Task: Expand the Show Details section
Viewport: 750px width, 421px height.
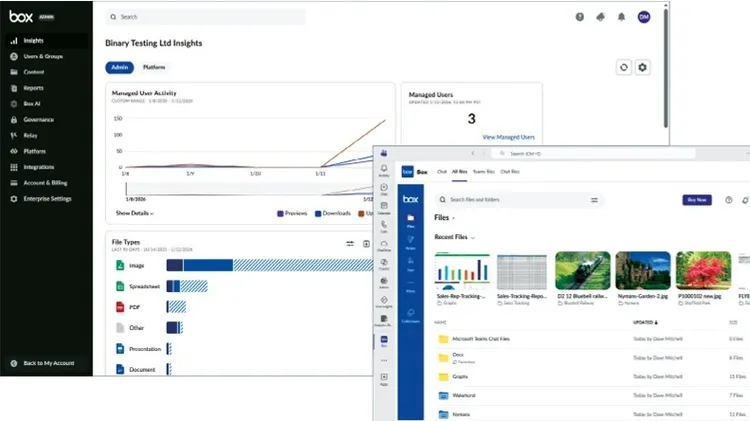Action: [x=134, y=213]
